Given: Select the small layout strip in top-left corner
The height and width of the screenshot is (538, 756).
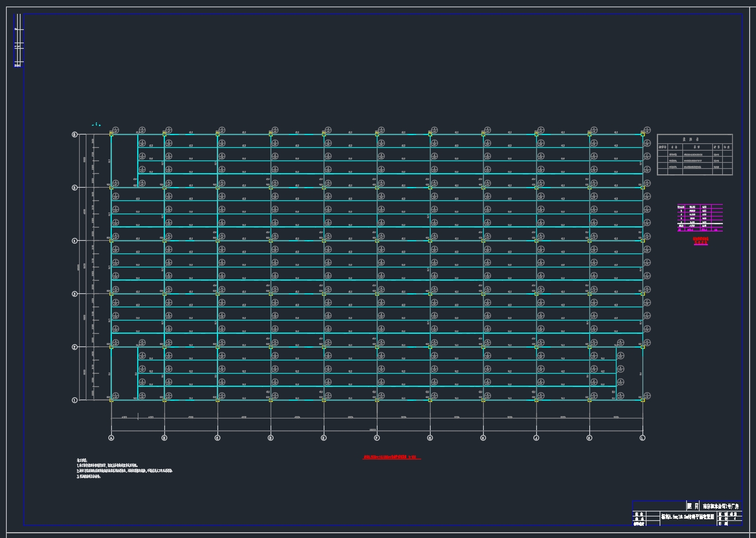Looking at the screenshot, I should pyautogui.click(x=18, y=40).
